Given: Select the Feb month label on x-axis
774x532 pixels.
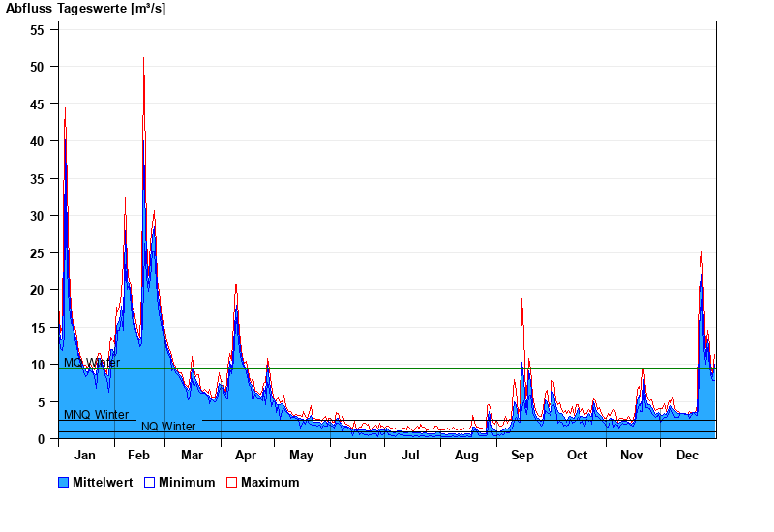Looking at the screenshot, I should tap(138, 456).
